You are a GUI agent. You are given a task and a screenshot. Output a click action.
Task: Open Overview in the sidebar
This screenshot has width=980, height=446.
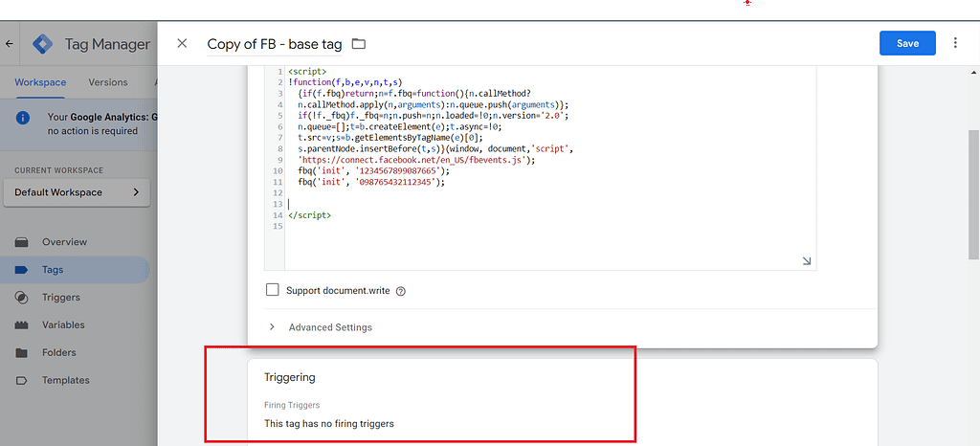(x=64, y=242)
